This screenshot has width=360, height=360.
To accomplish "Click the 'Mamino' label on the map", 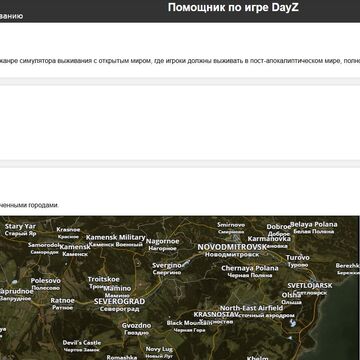I will tap(117, 288).
